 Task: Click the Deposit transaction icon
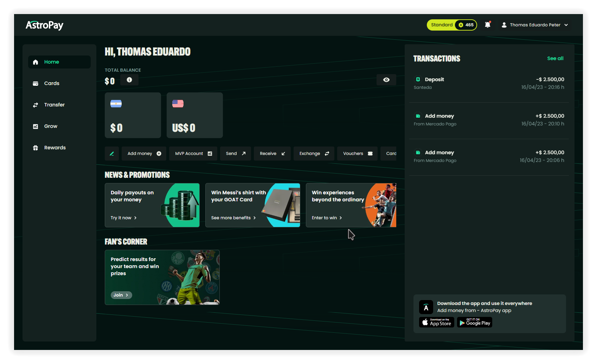(x=418, y=79)
